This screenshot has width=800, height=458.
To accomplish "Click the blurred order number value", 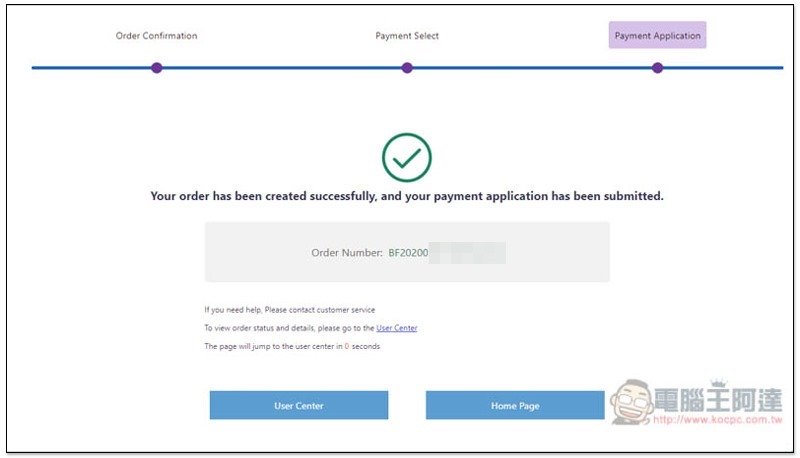I will (x=466, y=253).
